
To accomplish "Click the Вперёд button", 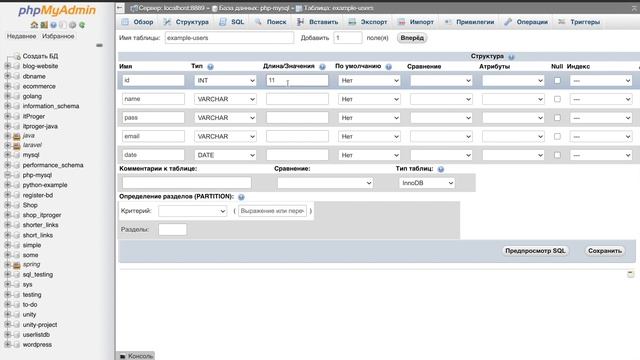I will (x=412, y=38).
